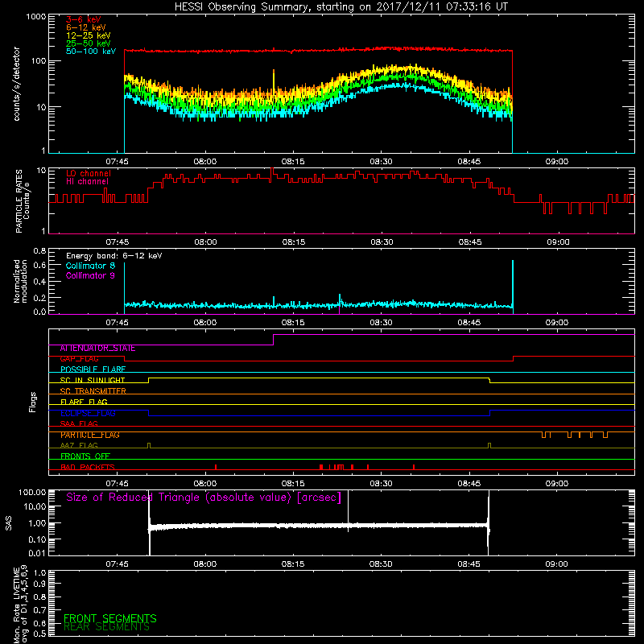Click the 08:15 tick label under modulation panel
Viewport: 644px width, 644px height.
(x=293, y=323)
